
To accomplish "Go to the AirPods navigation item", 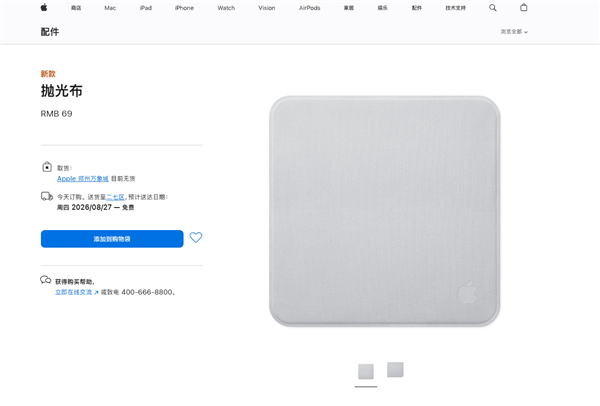I will pos(310,8).
